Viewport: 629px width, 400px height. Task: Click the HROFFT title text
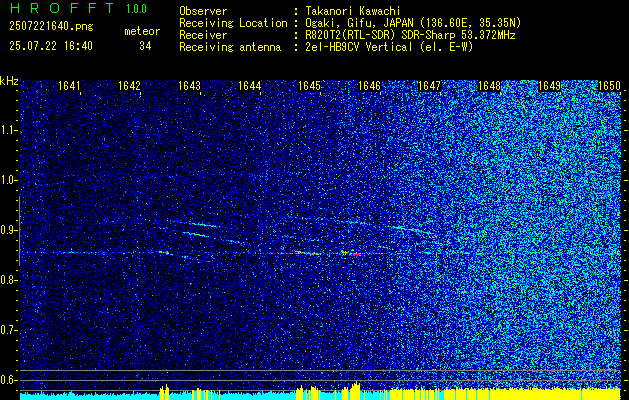[x=62, y=8]
